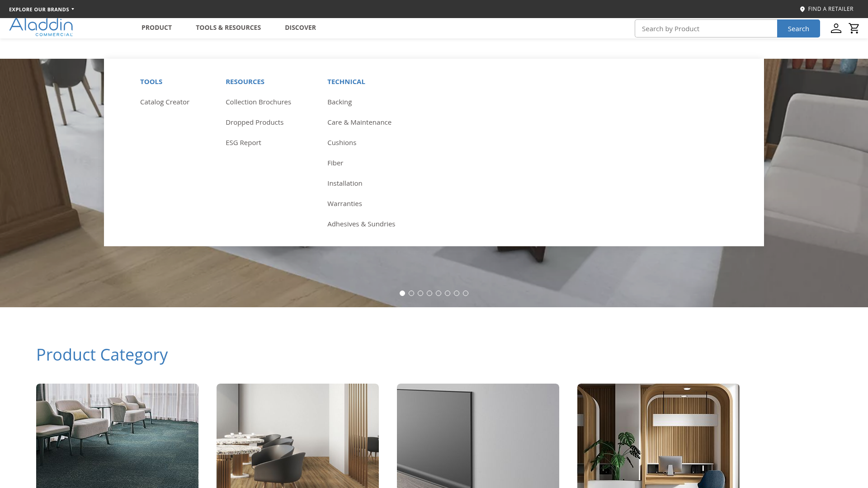Open the ESG Report link
Viewport: 868px width, 488px height.
pos(243,143)
